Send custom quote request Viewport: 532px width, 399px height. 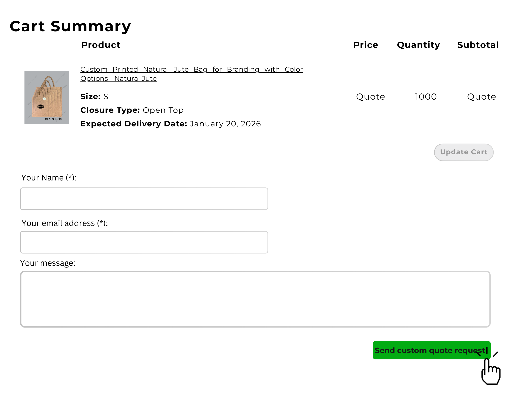click(x=432, y=350)
